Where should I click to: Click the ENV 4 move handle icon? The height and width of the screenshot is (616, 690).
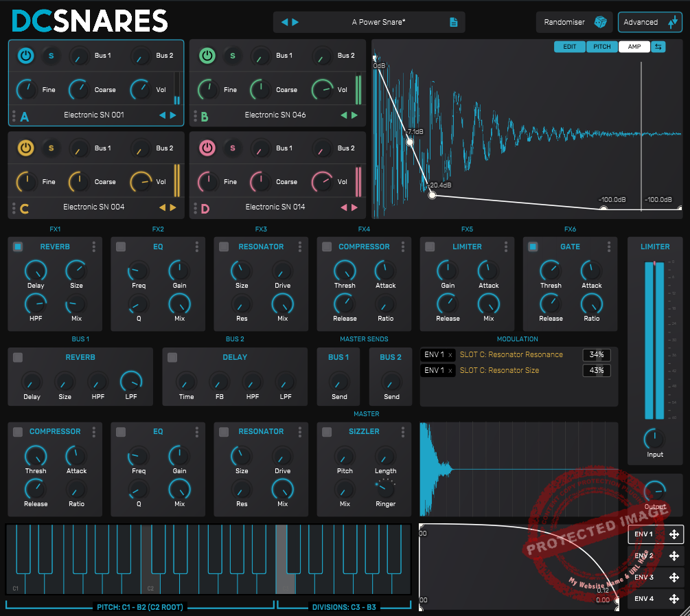tap(674, 599)
